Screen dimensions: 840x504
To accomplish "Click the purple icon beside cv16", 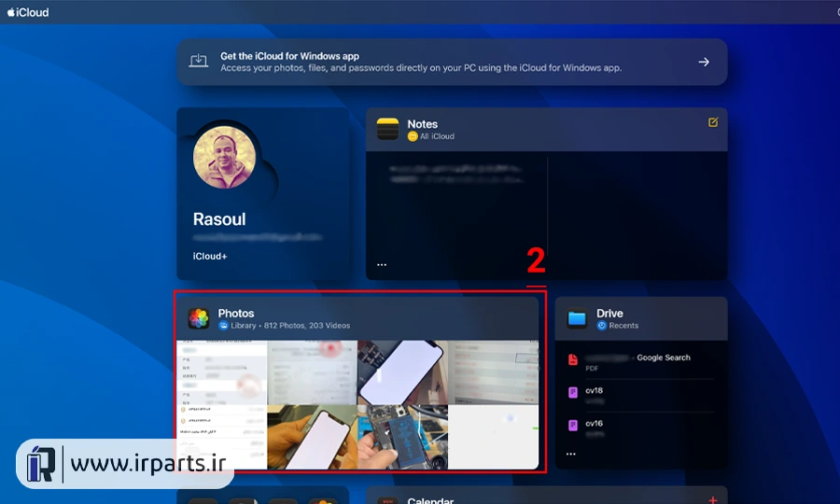I will click(573, 426).
